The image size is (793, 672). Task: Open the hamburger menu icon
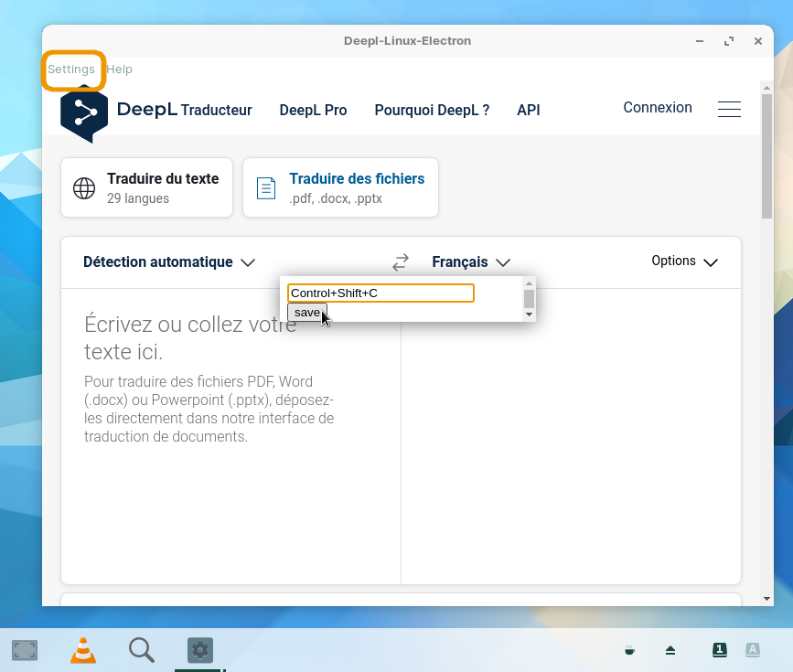pyautogui.click(x=729, y=109)
